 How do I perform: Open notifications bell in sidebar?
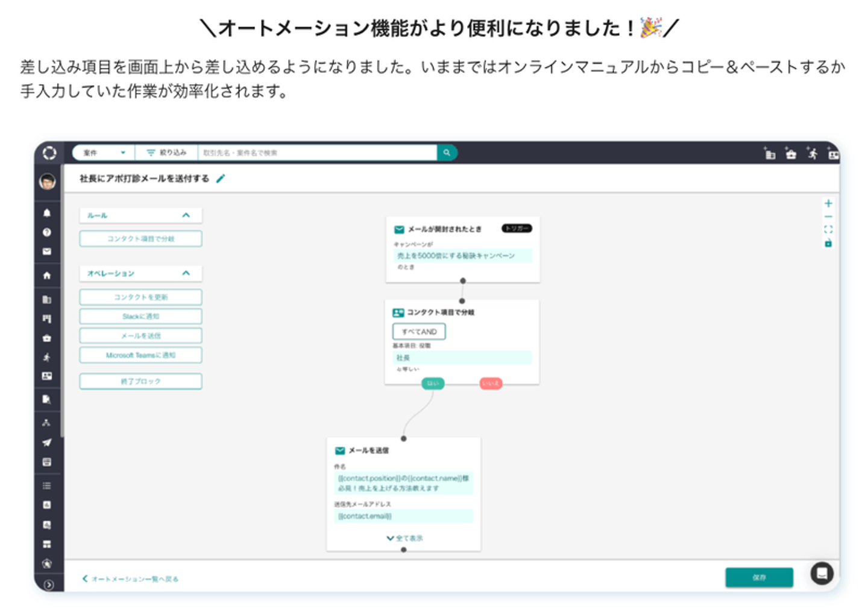pos(47,213)
